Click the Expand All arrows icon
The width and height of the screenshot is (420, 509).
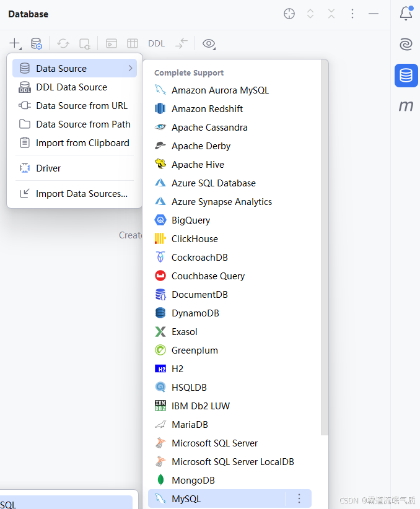click(x=310, y=14)
